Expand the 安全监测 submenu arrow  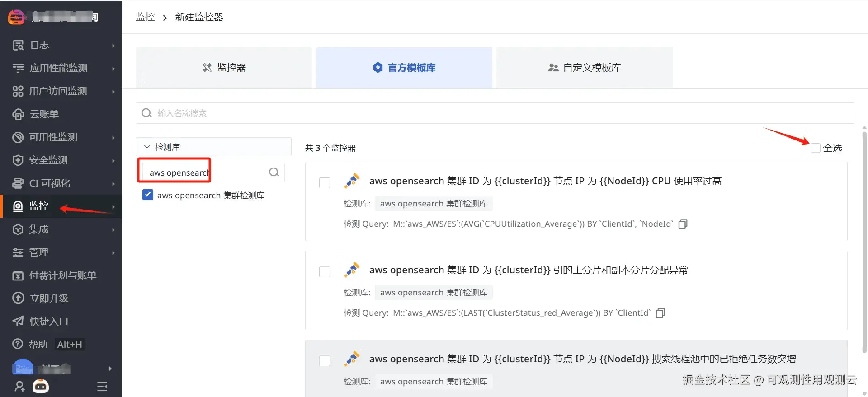click(113, 161)
